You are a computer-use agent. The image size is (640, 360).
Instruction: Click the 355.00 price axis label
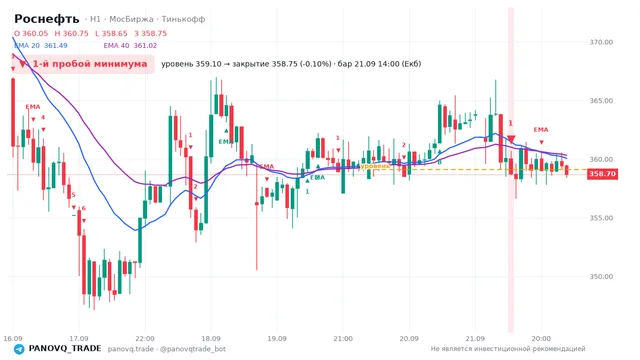pos(601,218)
